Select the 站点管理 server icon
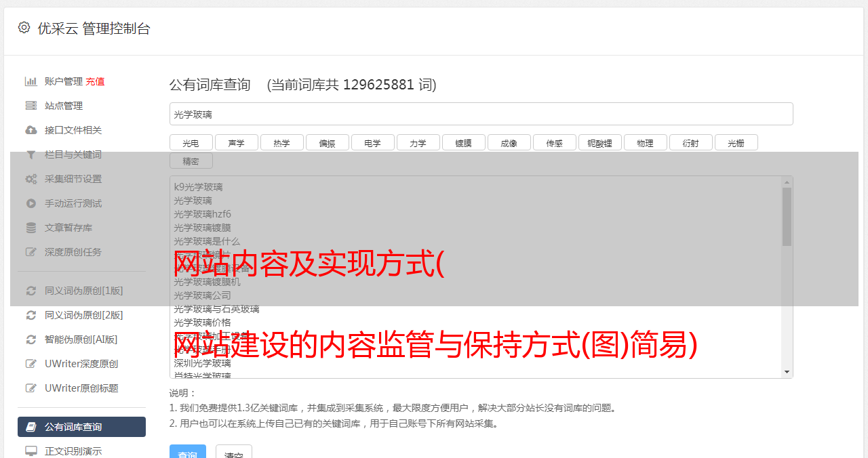Screen dimensions: 868x458 tap(31, 106)
